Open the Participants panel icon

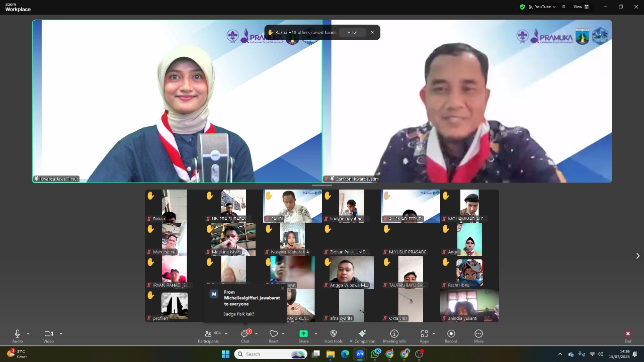point(208,334)
